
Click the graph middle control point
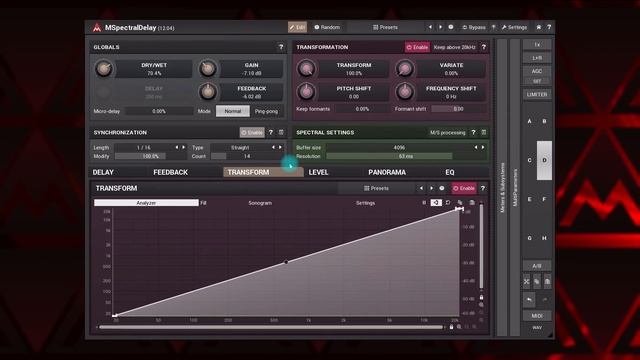coord(286,262)
